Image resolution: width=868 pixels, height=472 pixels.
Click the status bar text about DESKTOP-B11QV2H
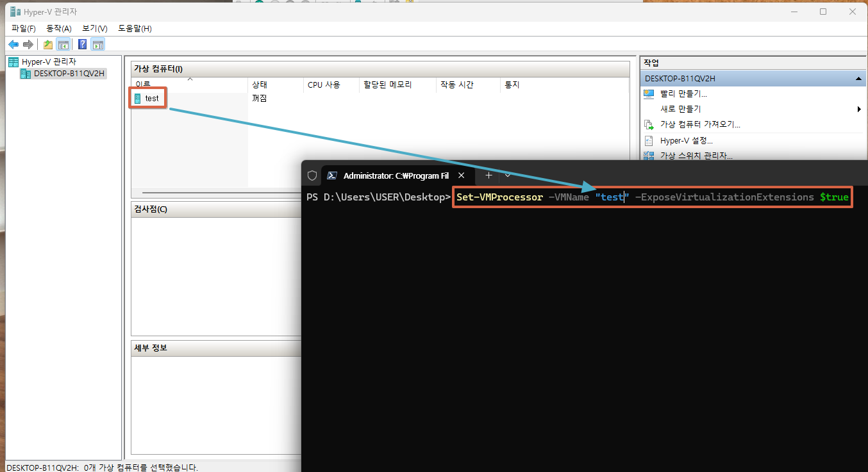click(102, 468)
